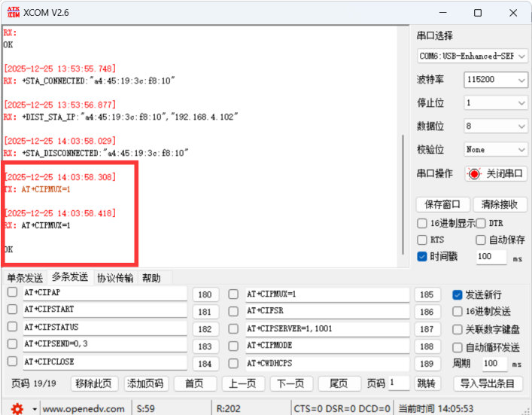
Task: Switch to the 多条发送 tab
Action: click(x=70, y=277)
